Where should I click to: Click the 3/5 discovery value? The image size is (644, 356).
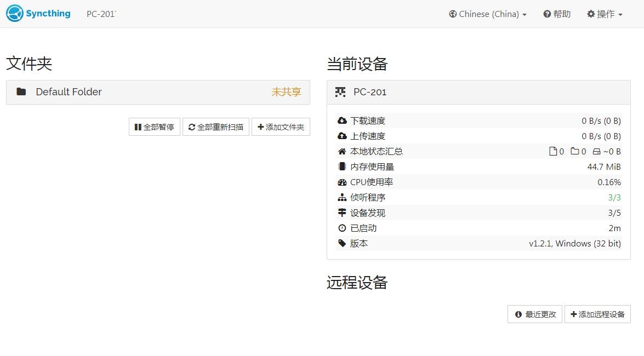click(614, 213)
